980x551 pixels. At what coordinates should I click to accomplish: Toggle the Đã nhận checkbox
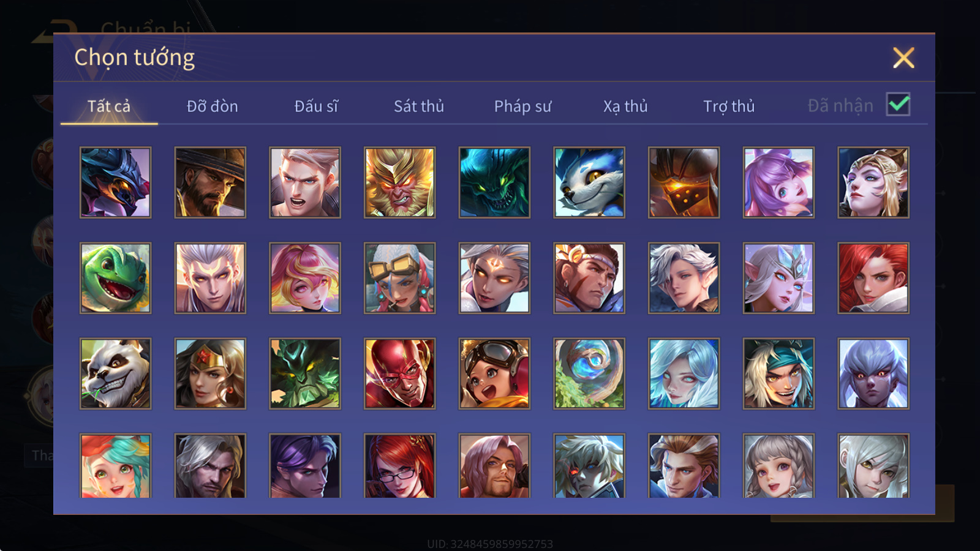pyautogui.click(x=899, y=104)
